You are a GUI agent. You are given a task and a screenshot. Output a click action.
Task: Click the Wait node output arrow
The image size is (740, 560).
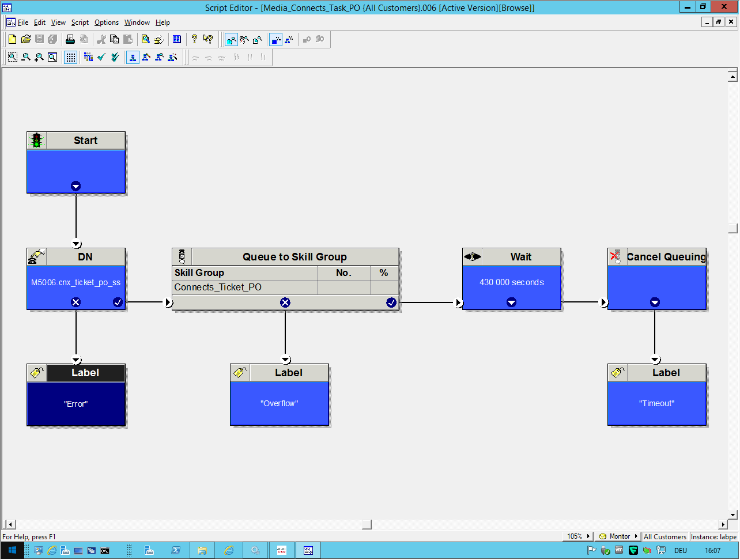pos(511,302)
